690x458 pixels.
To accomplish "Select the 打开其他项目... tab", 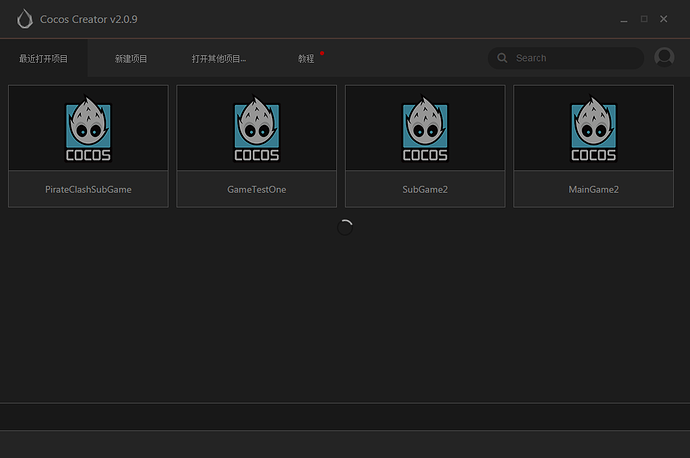I will (x=219, y=59).
